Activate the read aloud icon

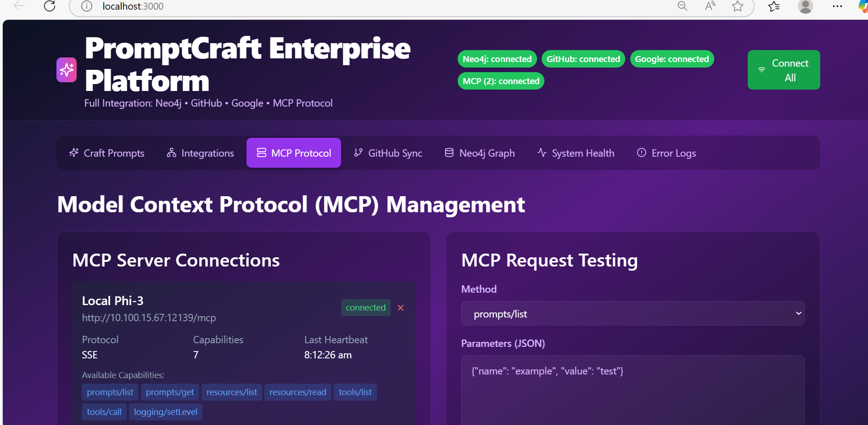point(710,6)
